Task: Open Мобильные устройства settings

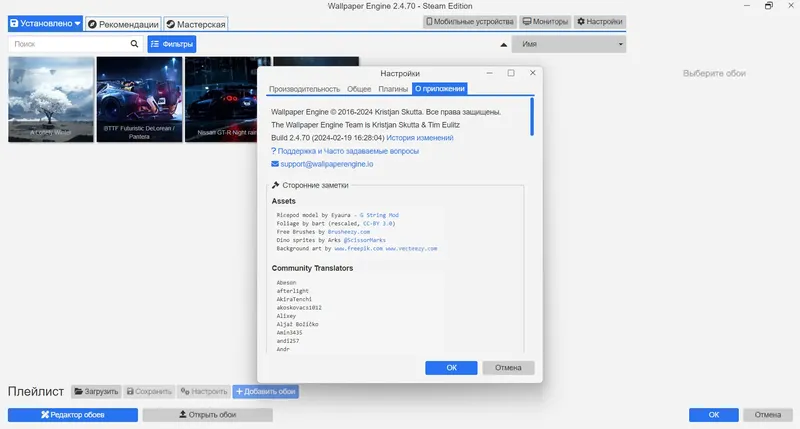Action: point(470,22)
